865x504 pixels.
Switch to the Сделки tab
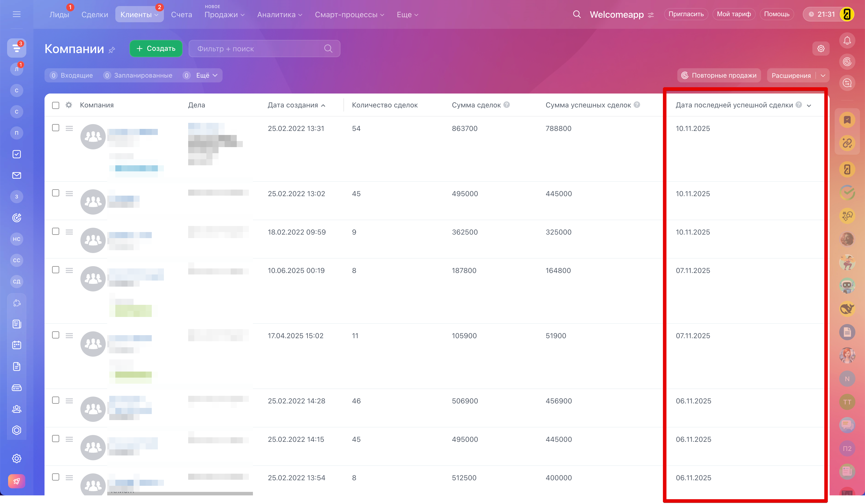pos(95,15)
